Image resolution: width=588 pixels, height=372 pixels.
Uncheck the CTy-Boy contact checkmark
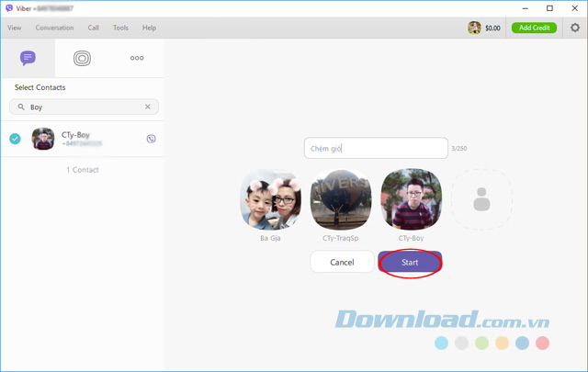[x=15, y=139]
